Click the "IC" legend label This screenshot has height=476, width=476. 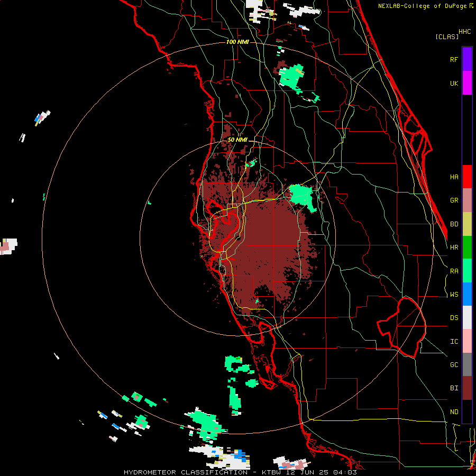[x=454, y=342]
